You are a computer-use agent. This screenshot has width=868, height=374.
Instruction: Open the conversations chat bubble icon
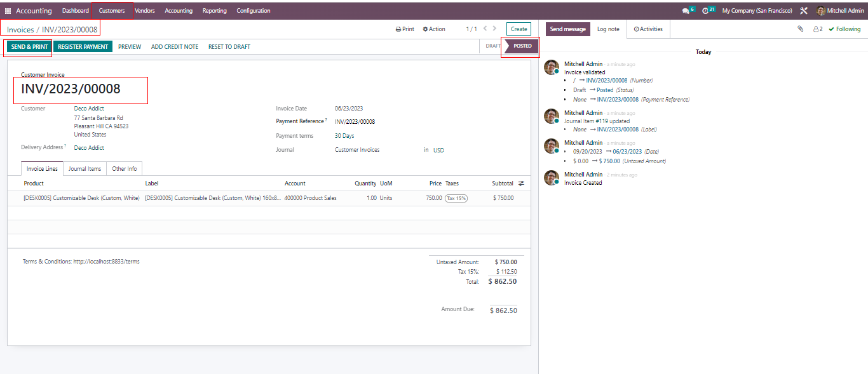686,11
